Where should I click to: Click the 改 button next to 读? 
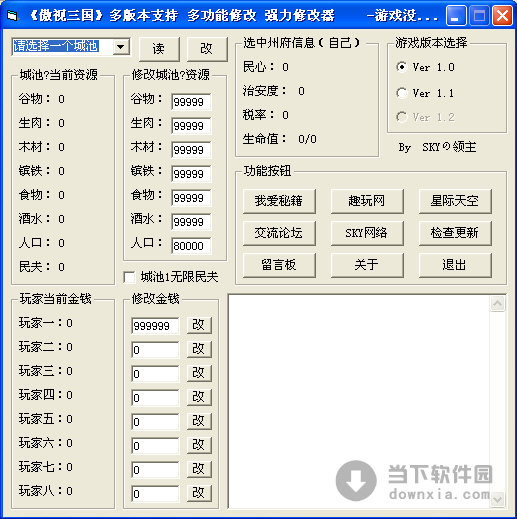(207, 49)
